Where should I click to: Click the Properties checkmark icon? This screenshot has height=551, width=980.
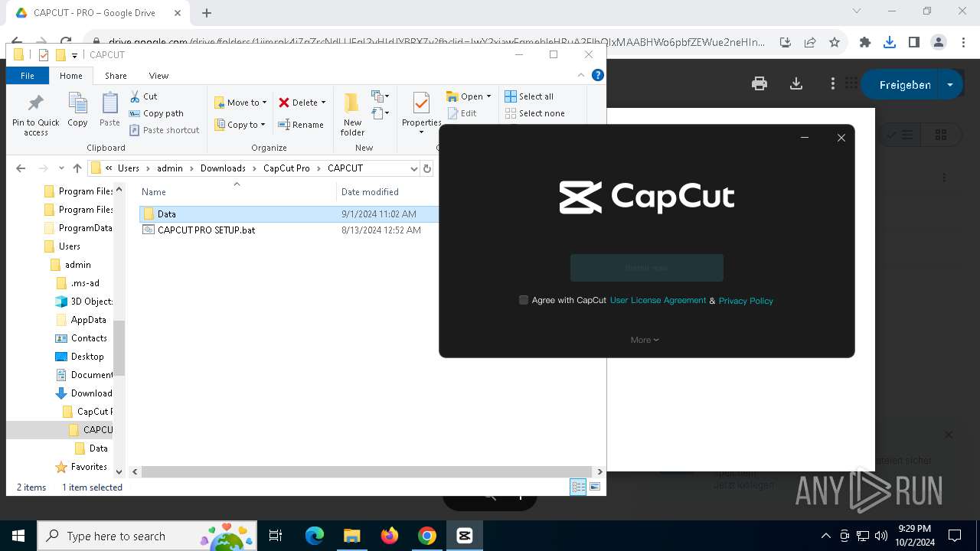[x=420, y=103]
